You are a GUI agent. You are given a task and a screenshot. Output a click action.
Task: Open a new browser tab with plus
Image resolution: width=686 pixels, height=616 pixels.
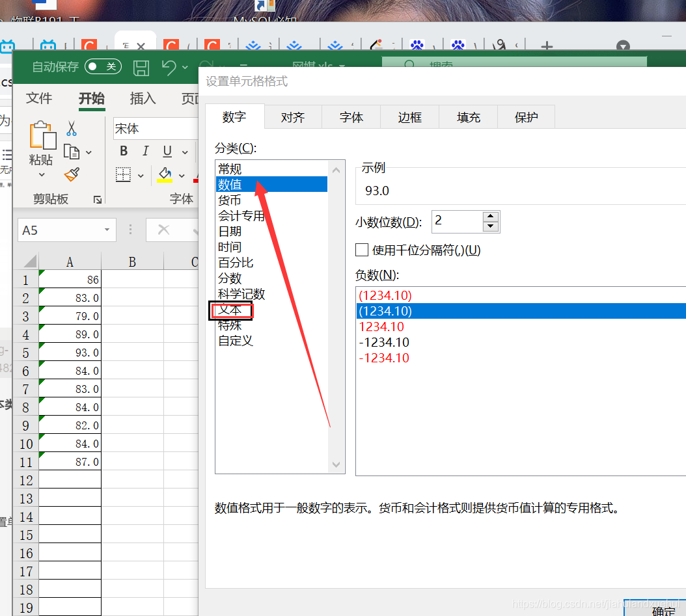pos(547,46)
